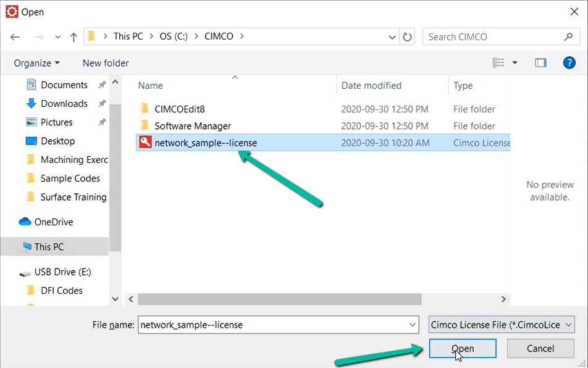Click CIMCO in address breadcrumb
Viewport: 588px width, 368px height.
coord(219,36)
